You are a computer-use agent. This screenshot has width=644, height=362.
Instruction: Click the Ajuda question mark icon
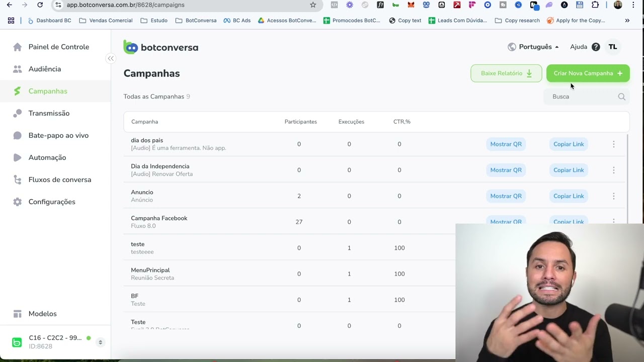click(596, 47)
